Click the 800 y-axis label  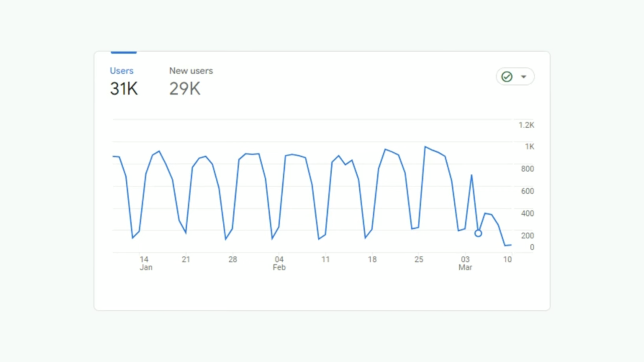click(527, 169)
